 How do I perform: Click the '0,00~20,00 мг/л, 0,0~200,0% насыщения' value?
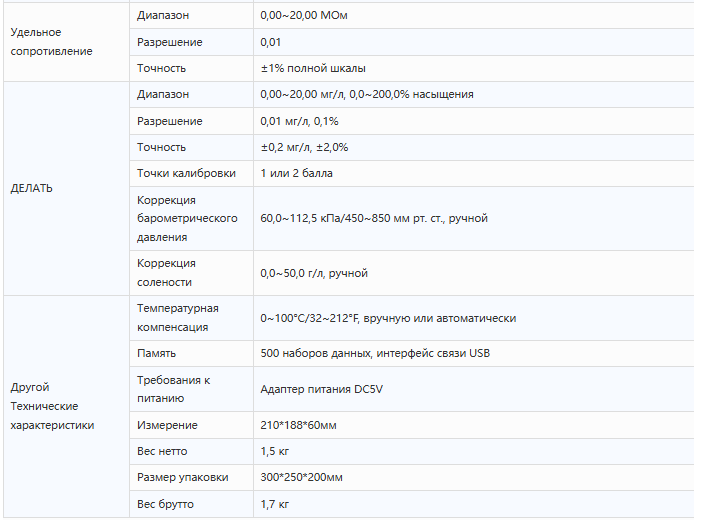pos(366,95)
